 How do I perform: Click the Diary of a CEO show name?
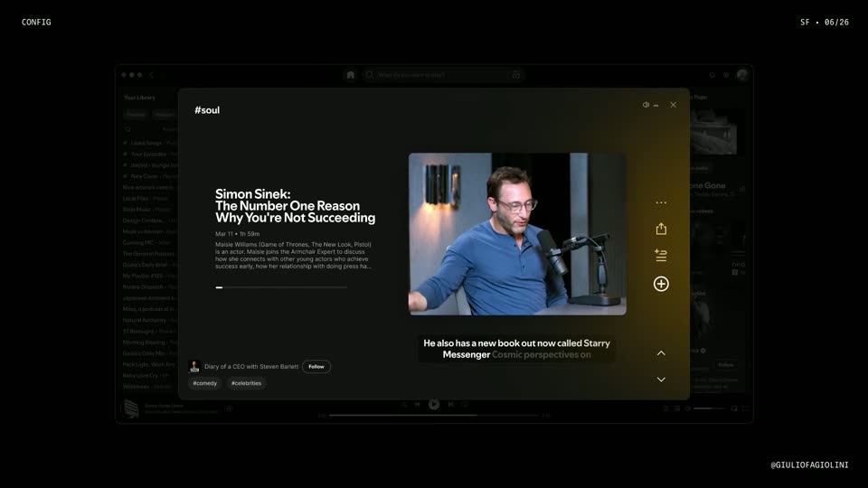pyautogui.click(x=251, y=366)
